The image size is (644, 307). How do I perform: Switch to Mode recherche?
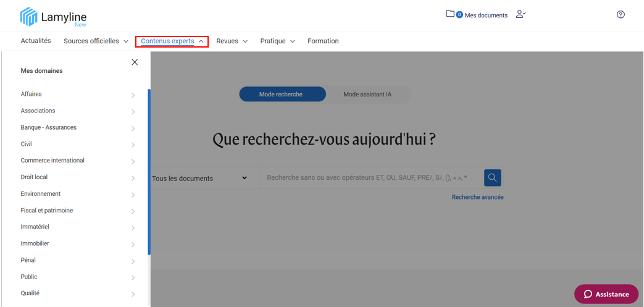point(281,95)
